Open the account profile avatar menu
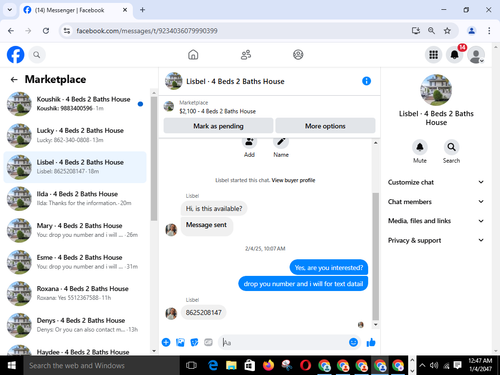Viewport: 500px width, 375px height. (476, 55)
